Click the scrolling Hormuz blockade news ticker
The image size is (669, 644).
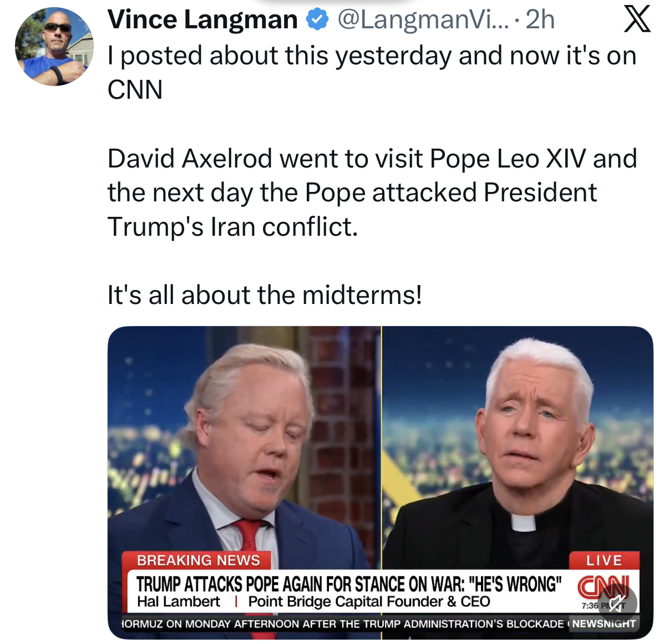click(343, 623)
